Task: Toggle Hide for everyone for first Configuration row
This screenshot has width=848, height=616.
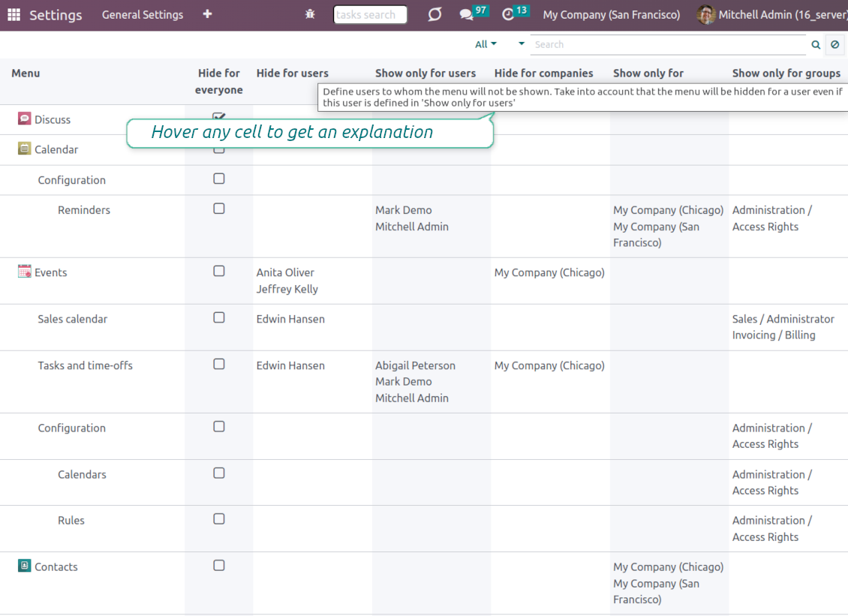Action: click(x=218, y=179)
